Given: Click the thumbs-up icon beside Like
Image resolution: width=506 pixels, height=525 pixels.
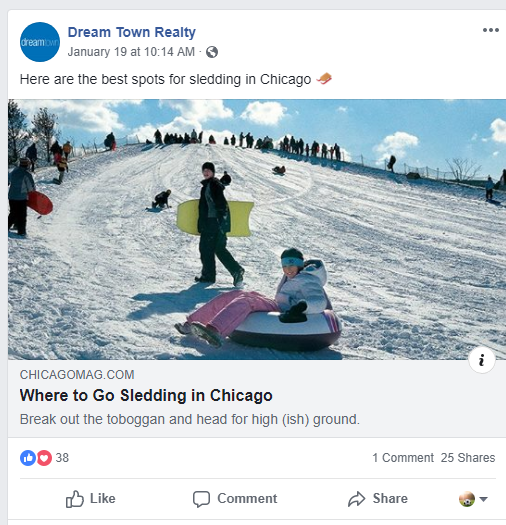Looking at the screenshot, I should coord(74,499).
